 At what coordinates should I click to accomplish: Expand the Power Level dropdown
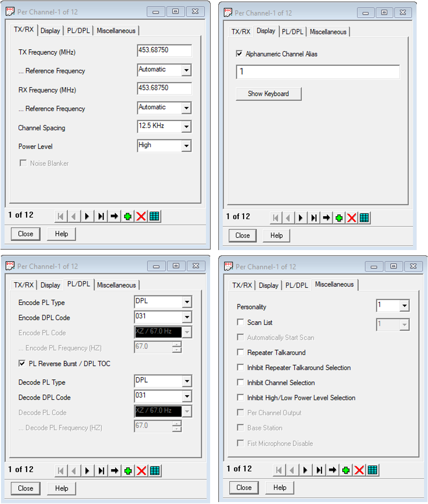[186, 146]
